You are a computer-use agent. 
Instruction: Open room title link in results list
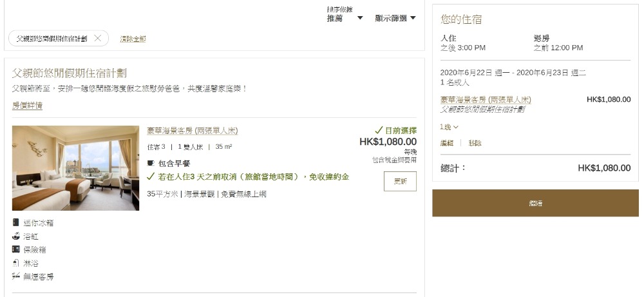point(192,131)
